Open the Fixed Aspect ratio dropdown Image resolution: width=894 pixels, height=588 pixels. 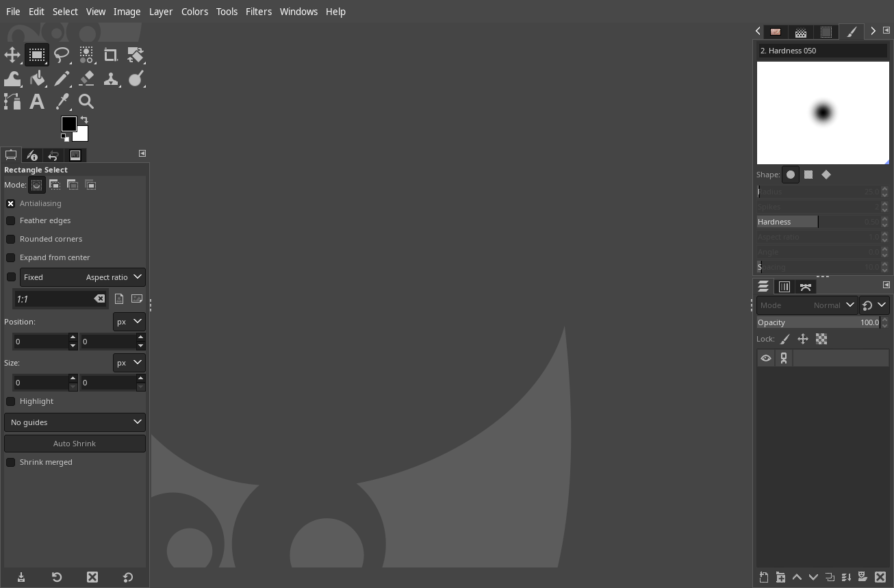tap(82, 277)
